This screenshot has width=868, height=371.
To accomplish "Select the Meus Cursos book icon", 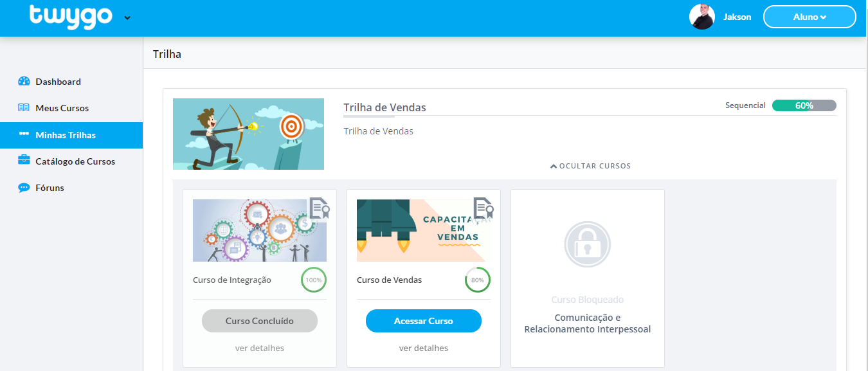I will pos(23,107).
